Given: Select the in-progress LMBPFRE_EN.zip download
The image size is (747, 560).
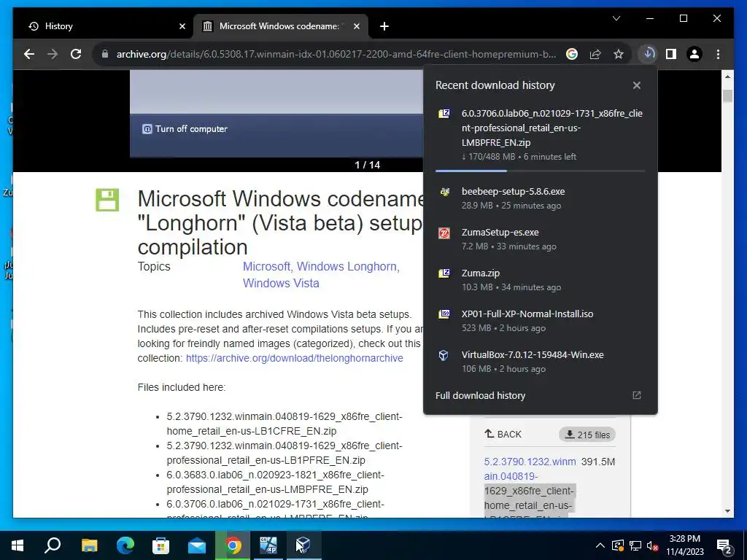Looking at the screenshot, I should (x=541, y=135).
